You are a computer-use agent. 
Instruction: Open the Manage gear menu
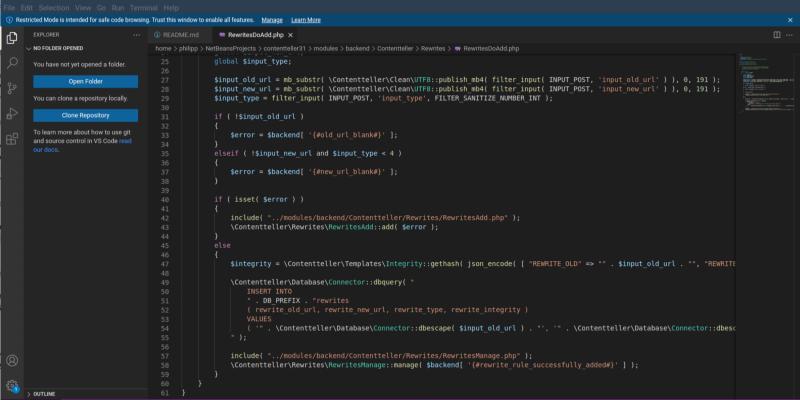pyautogui.click(x=12, y=385)
